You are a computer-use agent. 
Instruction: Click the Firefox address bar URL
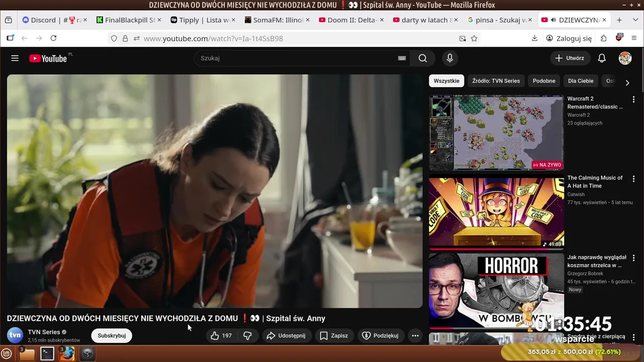coord(213,38)
